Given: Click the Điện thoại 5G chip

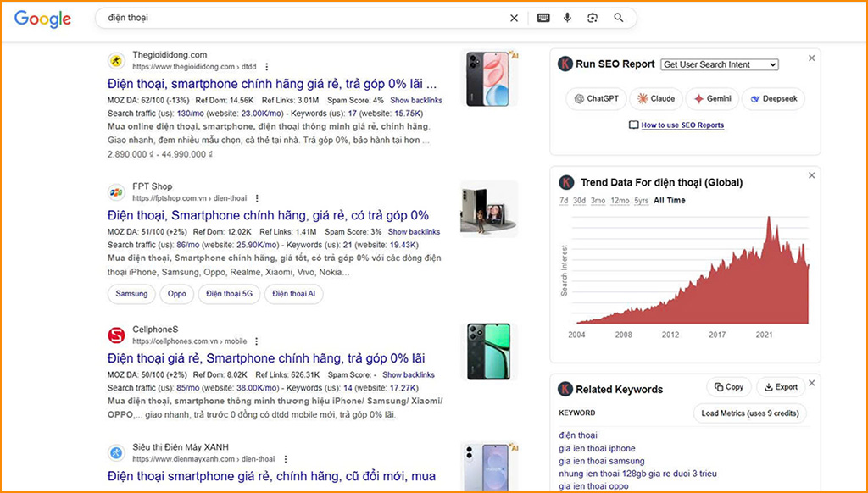Looking at the screenshot, I should pyautogui.click(x=229, y=294).
